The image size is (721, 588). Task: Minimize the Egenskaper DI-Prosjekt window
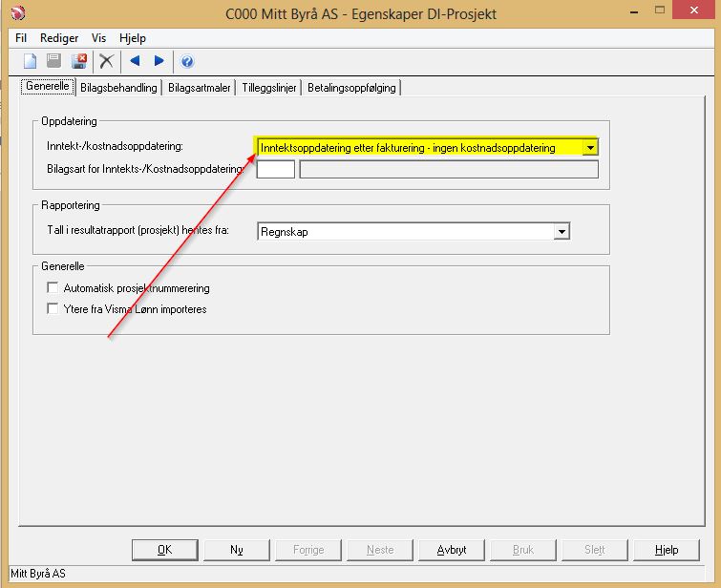(634, 12)
